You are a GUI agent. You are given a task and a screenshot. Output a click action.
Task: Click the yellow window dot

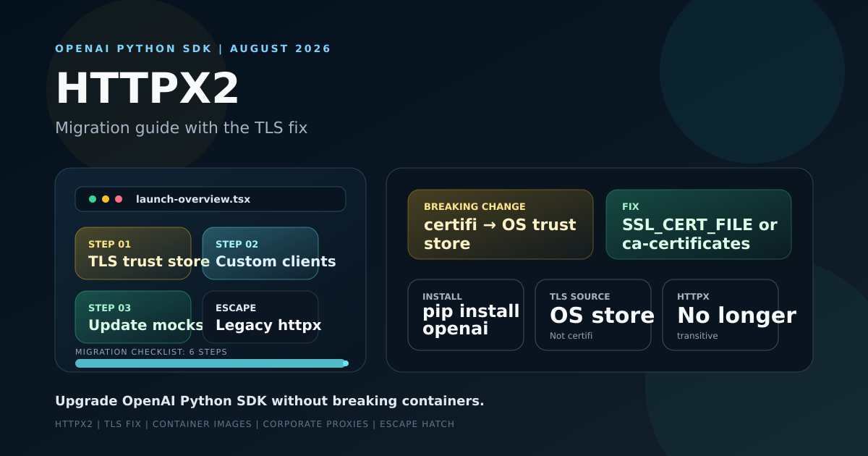[x=106, y=199]
